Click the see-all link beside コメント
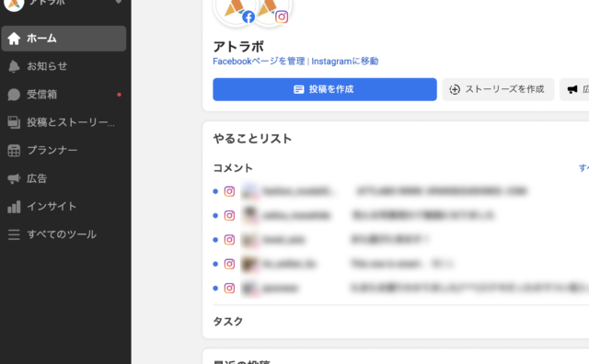 coord(583,168)
